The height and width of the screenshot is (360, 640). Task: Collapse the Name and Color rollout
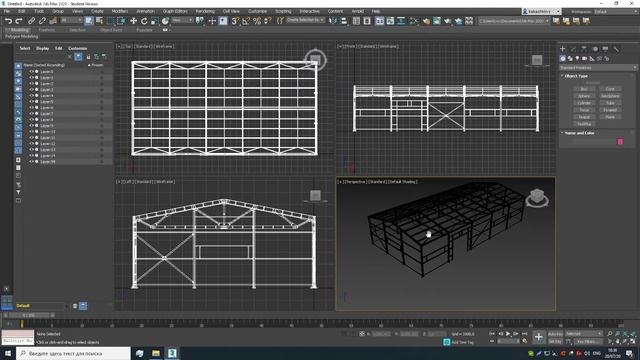[x=579, y=133]
